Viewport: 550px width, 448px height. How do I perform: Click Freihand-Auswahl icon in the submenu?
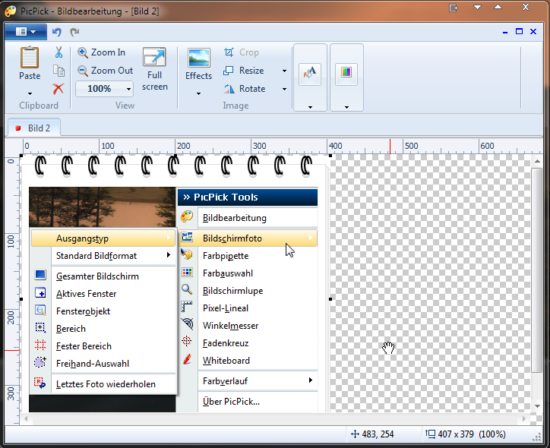(x=40, y=362)
